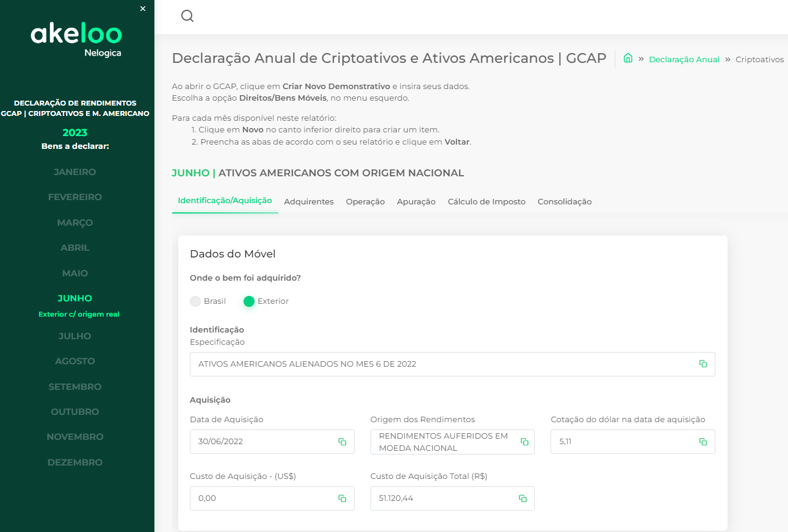Copy the Custo de Aquisição Total R$ value
This screenshot has width=788, height=532.
pyautogui.click(x=522, y=498)
